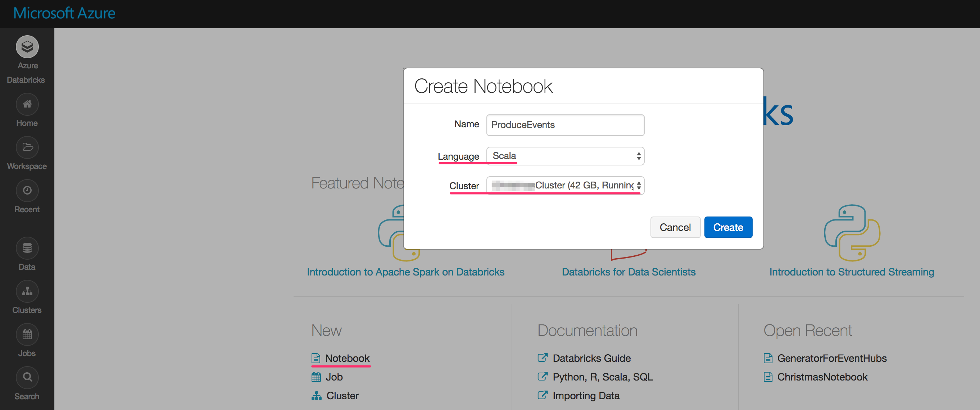
Task: Click the Job calendar icon under New
Action: coord(316,377)
